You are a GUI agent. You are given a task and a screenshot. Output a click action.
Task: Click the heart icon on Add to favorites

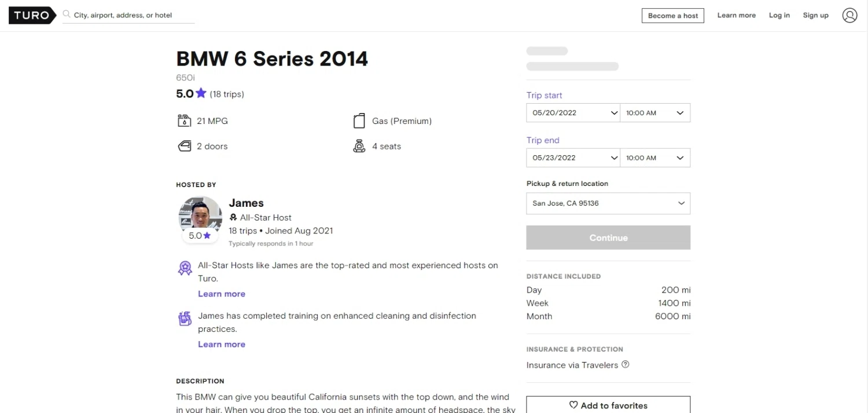[x=573, y=405]
